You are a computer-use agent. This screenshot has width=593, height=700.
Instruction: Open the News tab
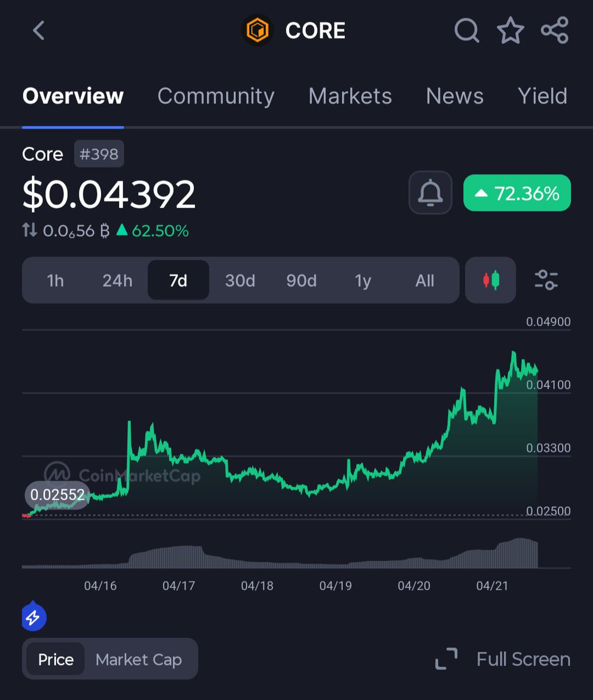(455, 96)
